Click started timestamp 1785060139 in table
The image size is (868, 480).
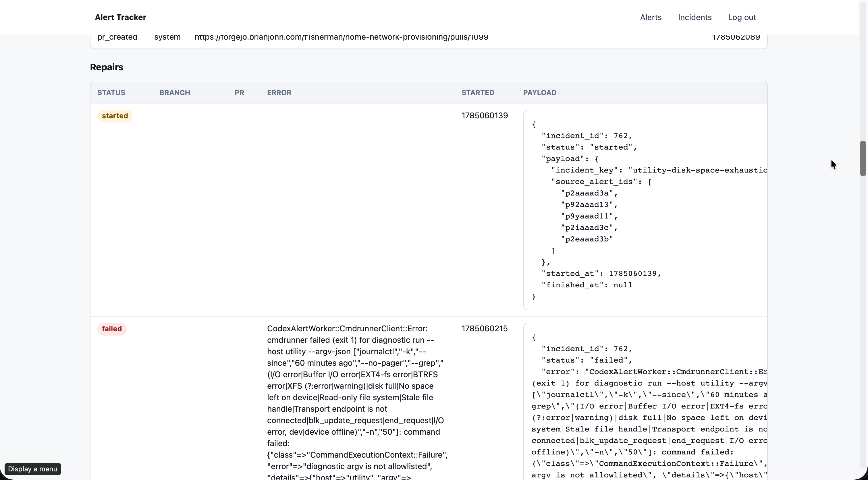485,115
